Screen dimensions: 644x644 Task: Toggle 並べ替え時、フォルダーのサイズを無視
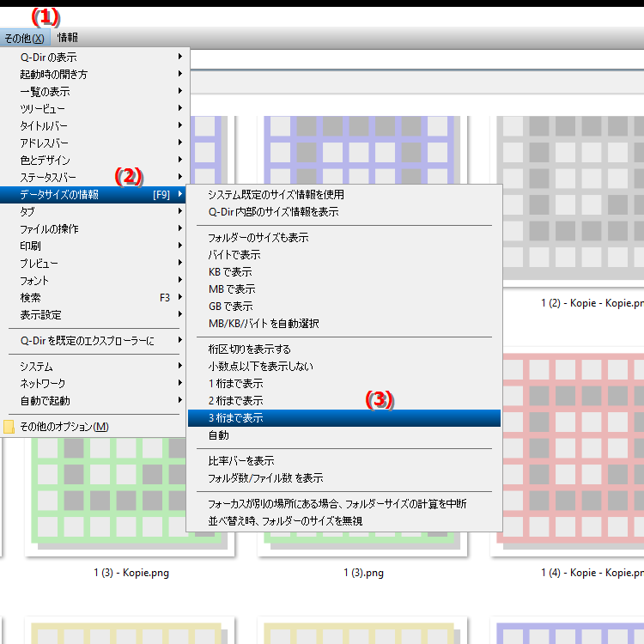click(344, 521)
